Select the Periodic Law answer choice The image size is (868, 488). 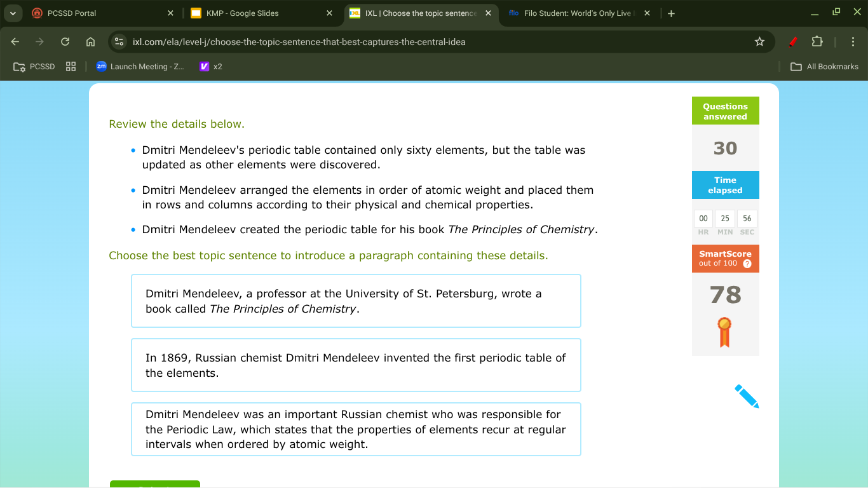pos(356,429)
